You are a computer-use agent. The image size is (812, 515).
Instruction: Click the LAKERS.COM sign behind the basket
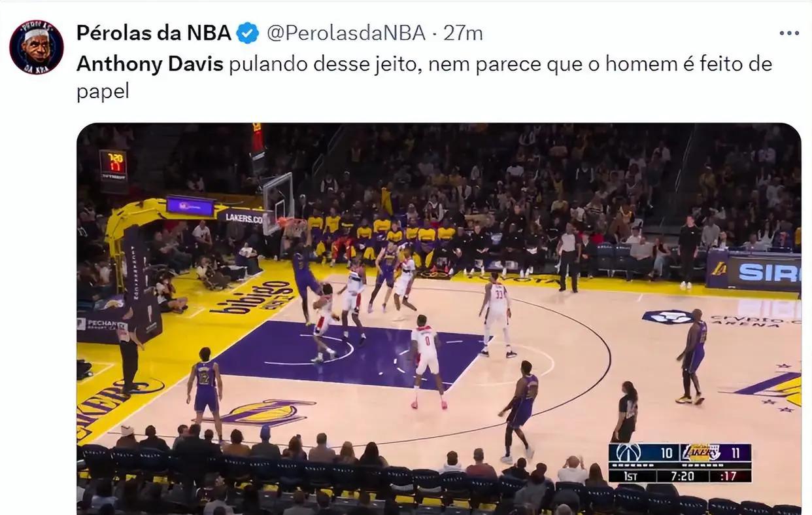[x=241, y=217]
